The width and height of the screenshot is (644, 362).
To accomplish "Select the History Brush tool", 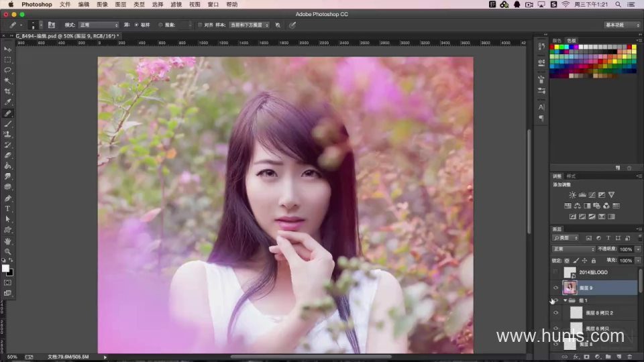I will pyautogui.click(x=7, y=145).
